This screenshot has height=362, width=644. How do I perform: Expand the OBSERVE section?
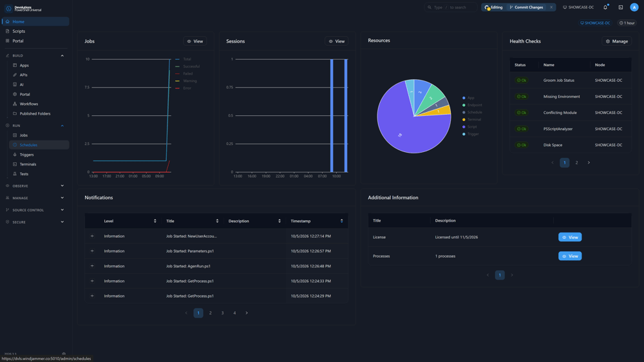[x=62, y=186]
